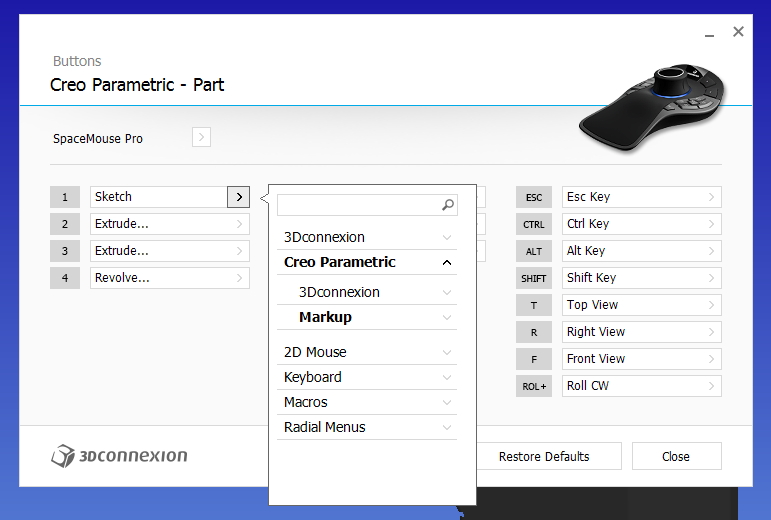Screen dimensions: 771x520
Task: Select the Top View assignment field
Action: point(642,305)
